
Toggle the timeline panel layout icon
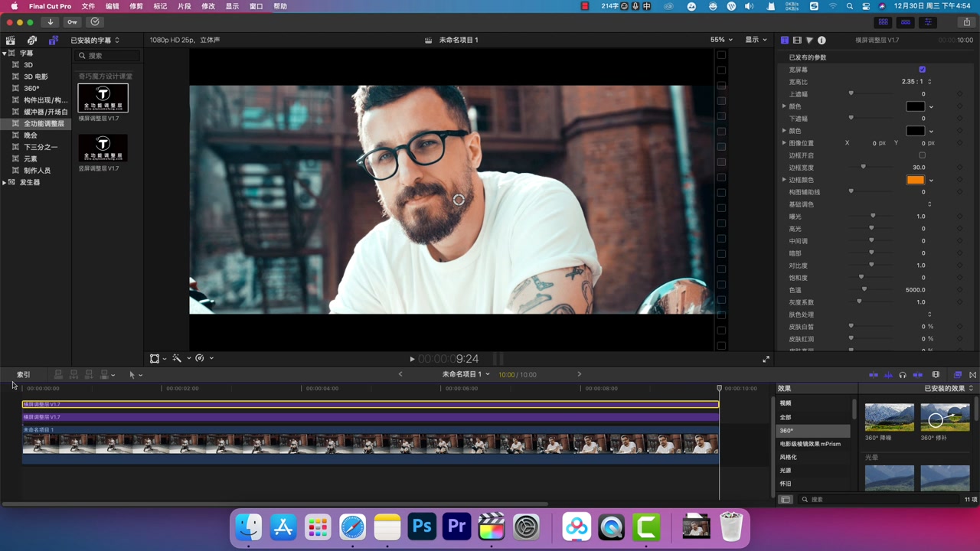pos(906,22)
